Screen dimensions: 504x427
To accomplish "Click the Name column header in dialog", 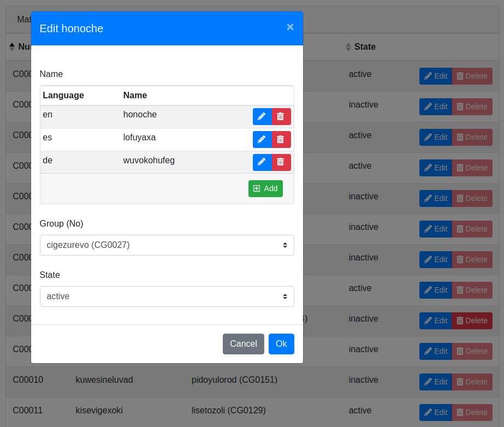I will tap(135, 96).
